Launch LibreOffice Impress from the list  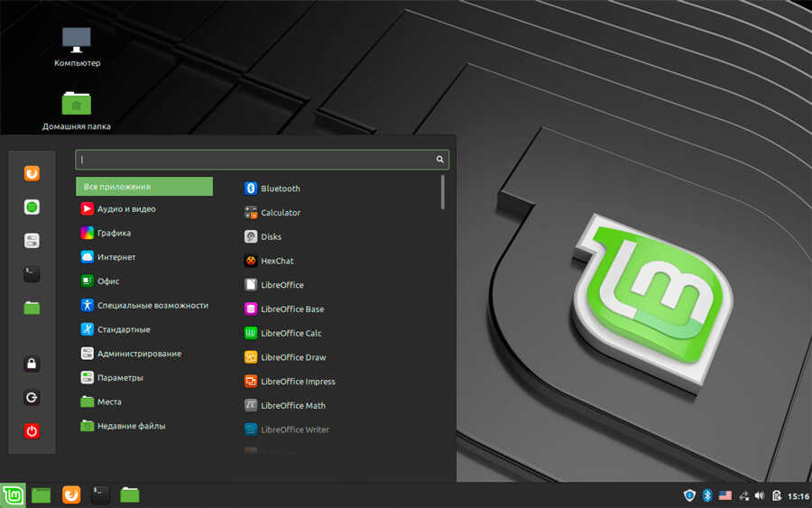coord(298,382)
